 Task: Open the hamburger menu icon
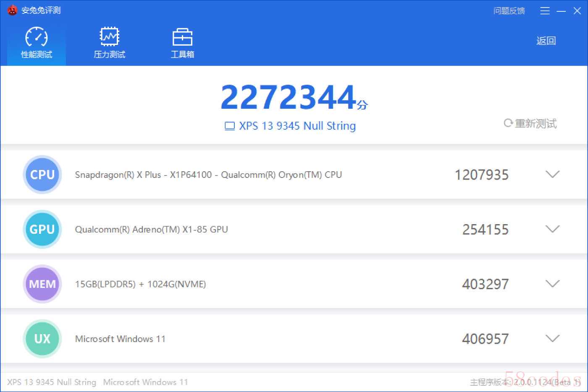pos(545,11)
